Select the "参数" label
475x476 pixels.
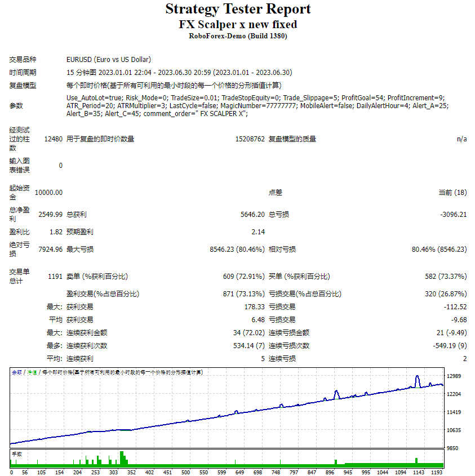[16, 106]
